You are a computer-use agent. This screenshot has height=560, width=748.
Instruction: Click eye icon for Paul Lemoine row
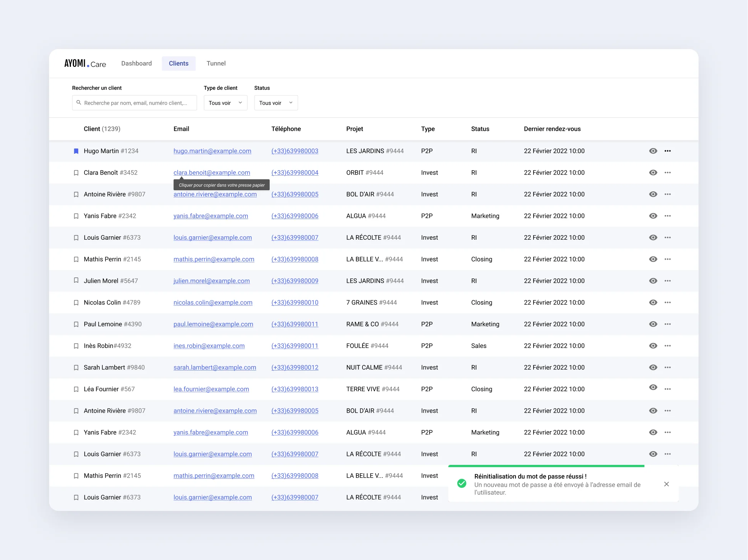click(x=653, y=324)
